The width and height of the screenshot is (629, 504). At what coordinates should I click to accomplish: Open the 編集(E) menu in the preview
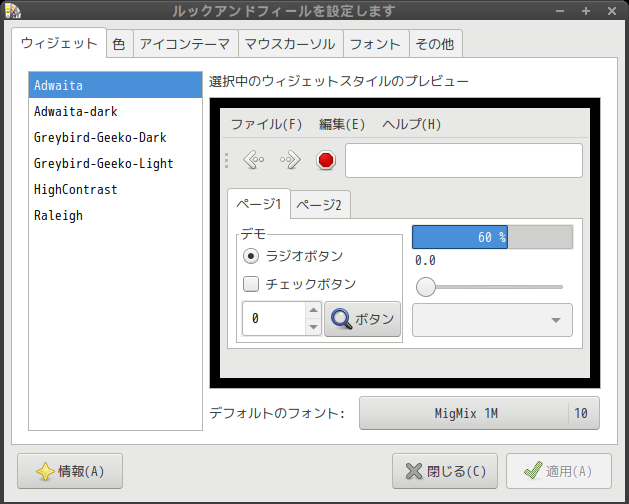342,124
